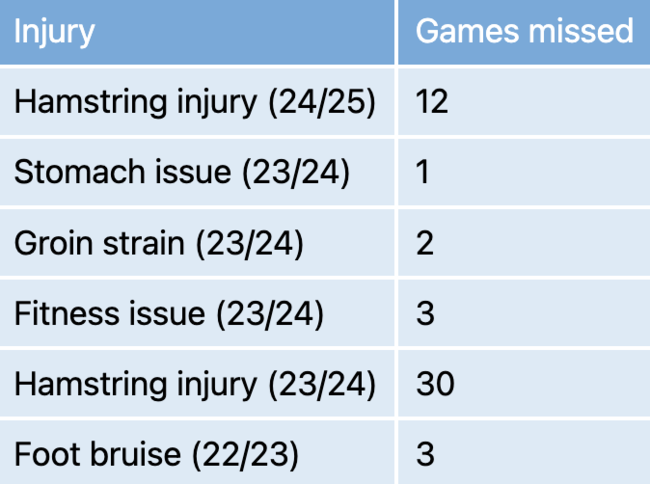The image size is (650, 484).
Task: Select the Groin strain games missed value 2
Action: point(524,243)
